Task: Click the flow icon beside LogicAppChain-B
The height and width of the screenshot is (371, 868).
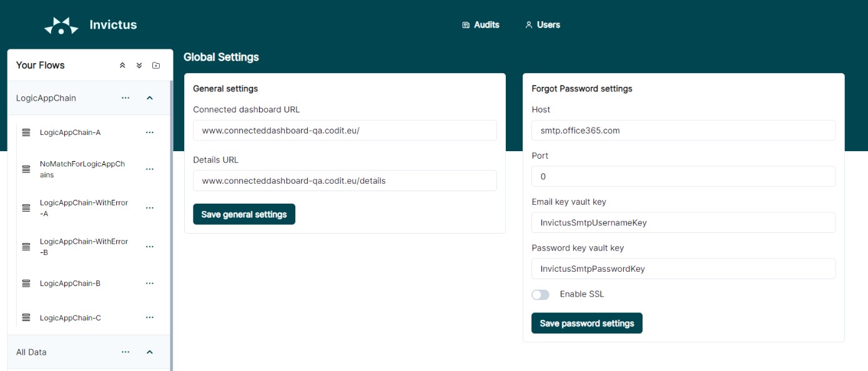Action: pos(26,283)
